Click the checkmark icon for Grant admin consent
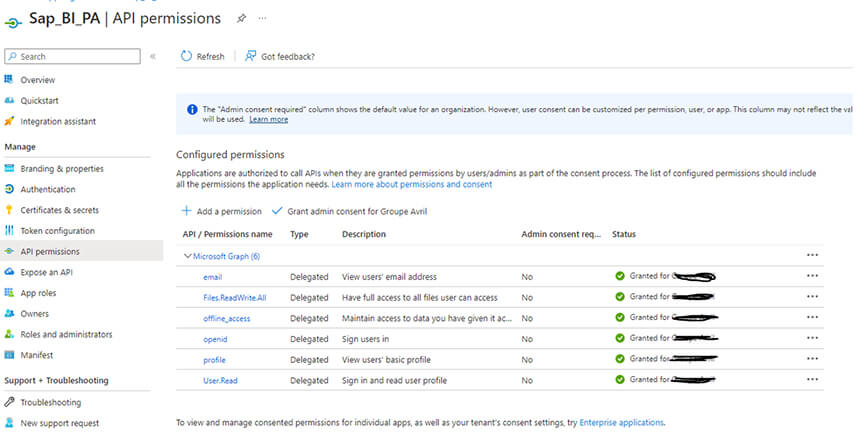 point(277,211)
